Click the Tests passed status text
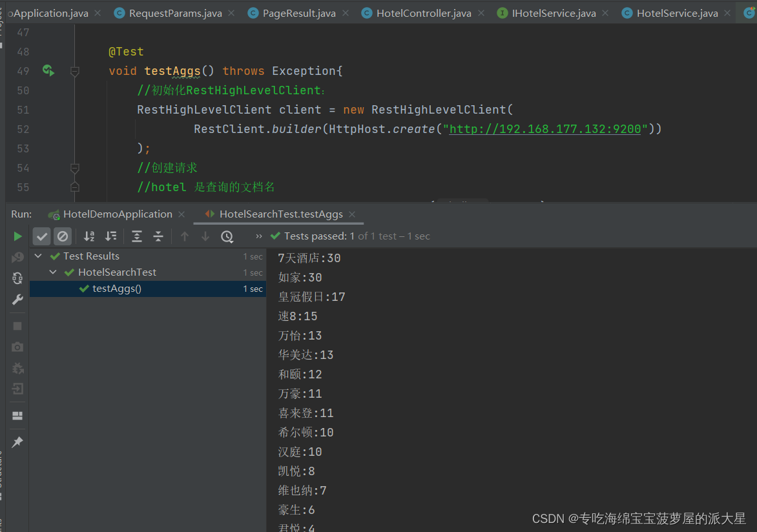This screenshot has width=757, height=532. [357, 236]
